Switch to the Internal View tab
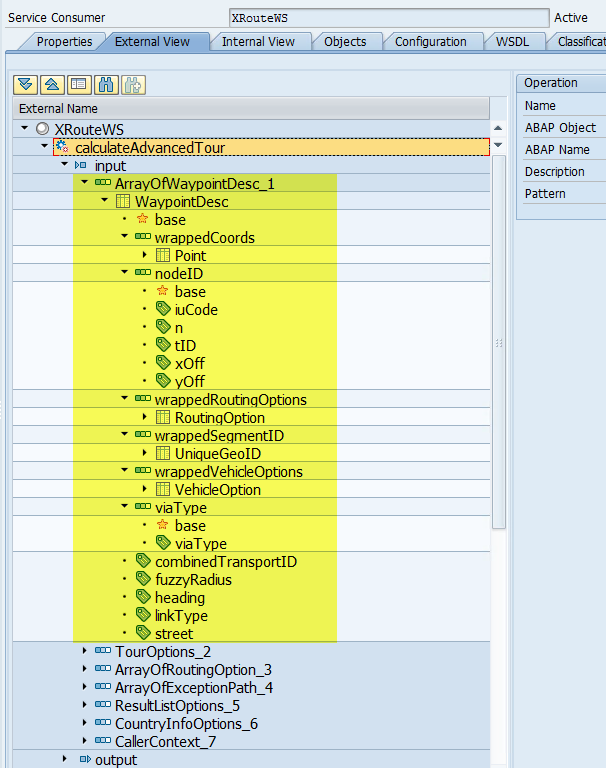Viewport: 606px width, 768px height. (x=258, y=41)
